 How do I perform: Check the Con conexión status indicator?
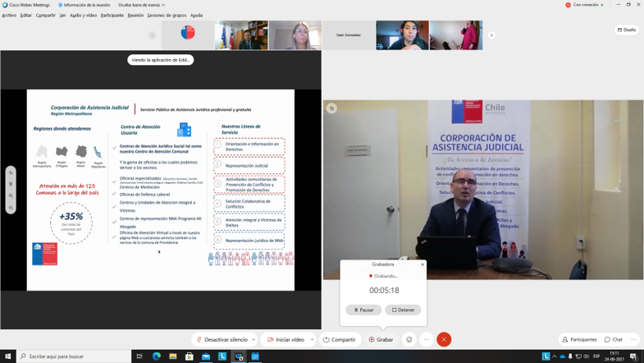click(585, 5)
